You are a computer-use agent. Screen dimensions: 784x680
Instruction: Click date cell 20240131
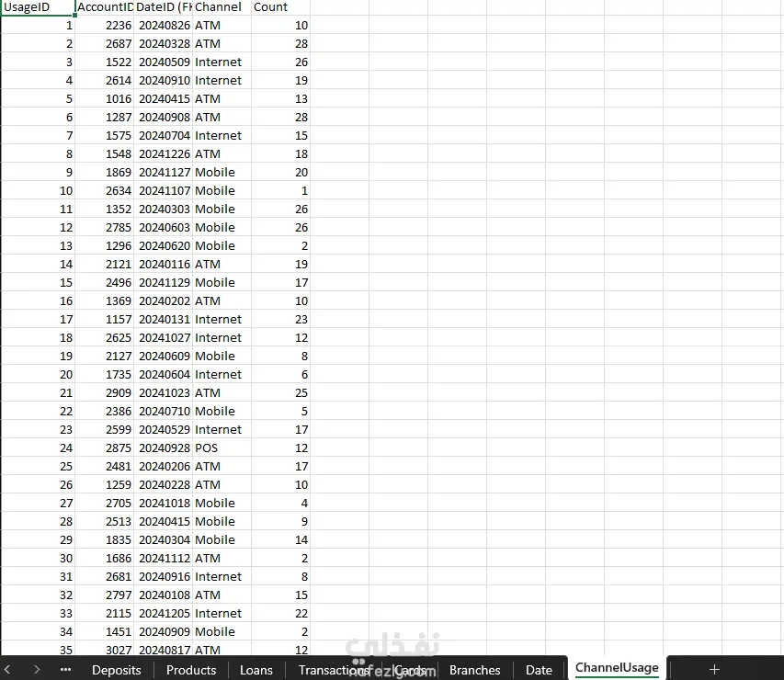coord(163,319)
